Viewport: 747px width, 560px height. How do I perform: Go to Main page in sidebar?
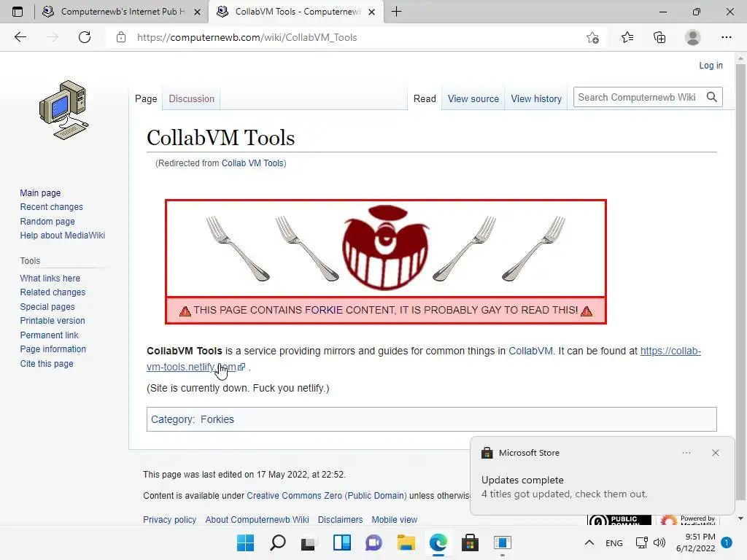click(40, 192)
